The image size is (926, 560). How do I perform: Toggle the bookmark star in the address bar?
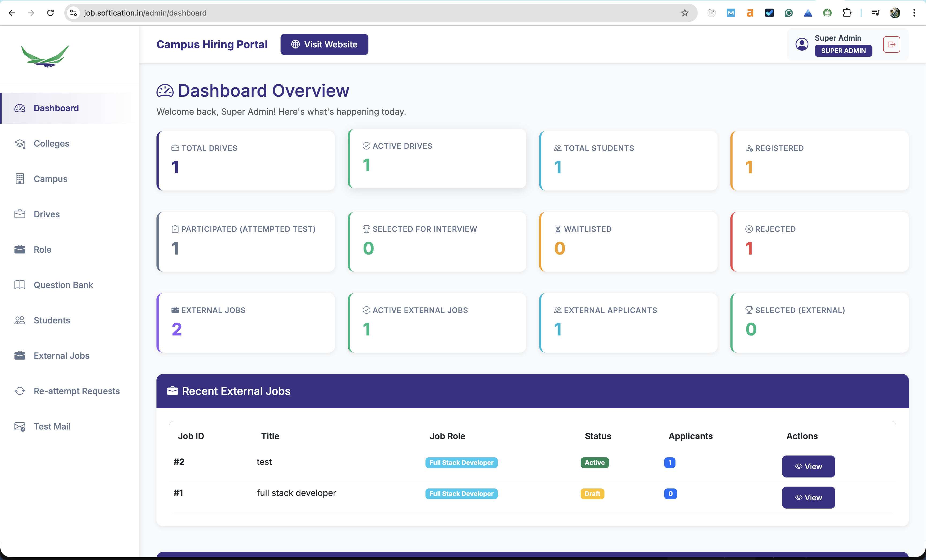pos(685,12)
